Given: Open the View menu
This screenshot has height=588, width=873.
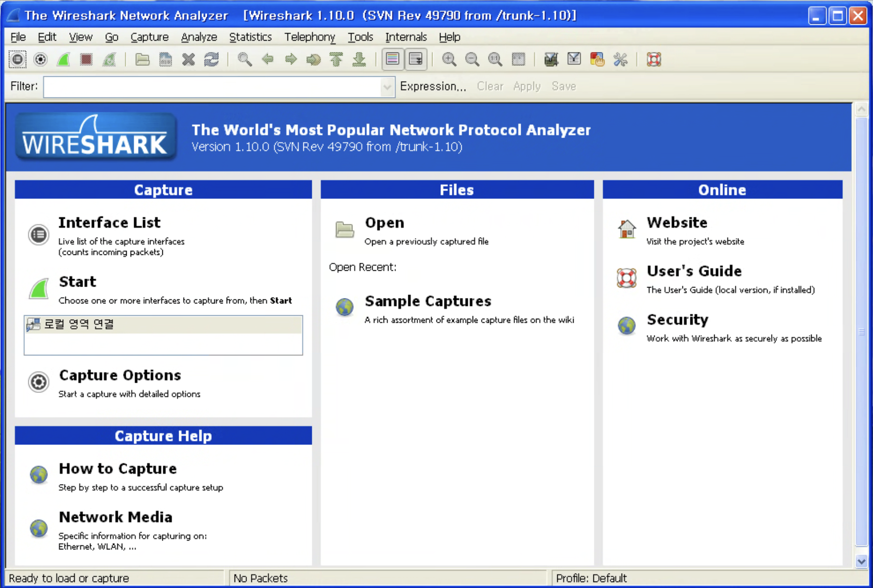Looking at the screenshot, I should click(x=81, y=37).
